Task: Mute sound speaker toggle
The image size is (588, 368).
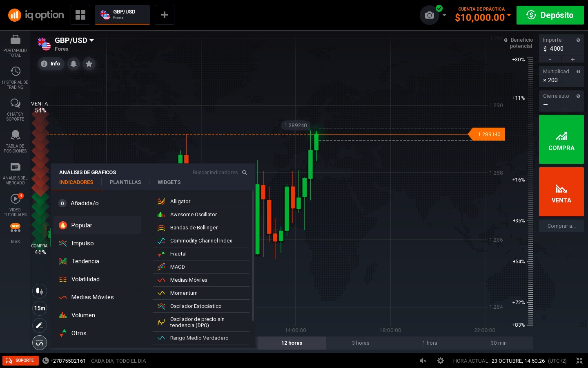Action: tap(423, 361)
